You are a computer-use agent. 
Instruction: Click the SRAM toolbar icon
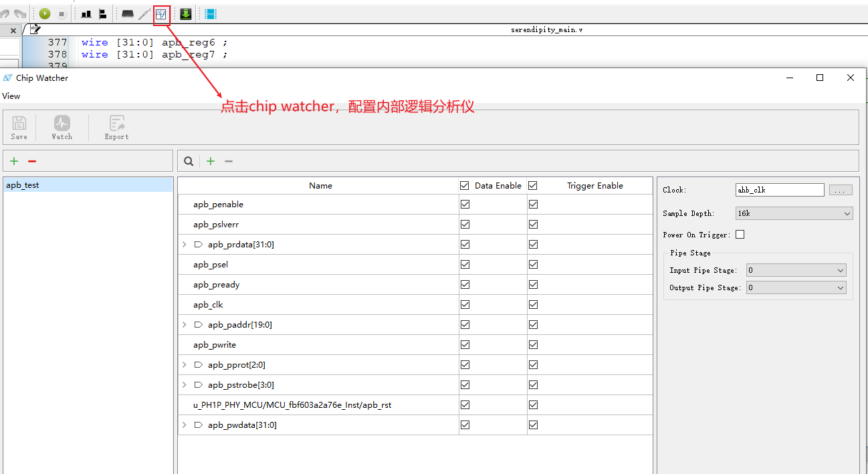(x=210, y=13)
